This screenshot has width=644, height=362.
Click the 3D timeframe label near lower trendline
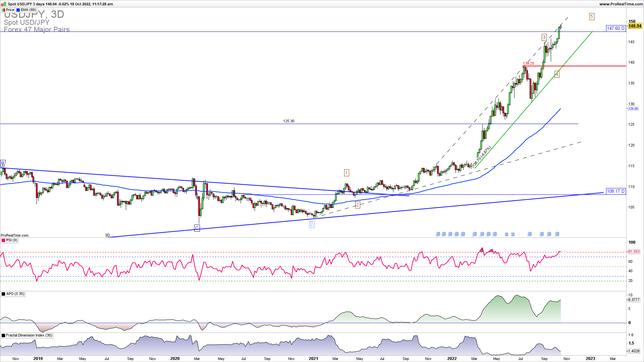click(107, 235)
